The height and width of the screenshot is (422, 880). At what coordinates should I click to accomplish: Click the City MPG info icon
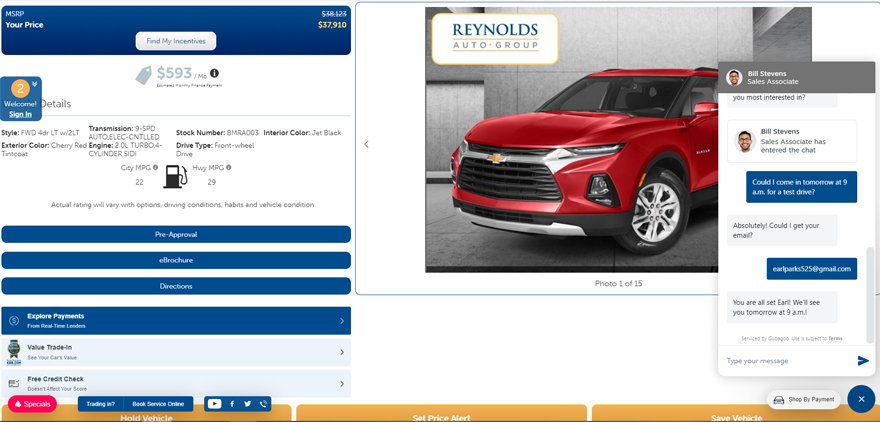click(x=156, y=168)
